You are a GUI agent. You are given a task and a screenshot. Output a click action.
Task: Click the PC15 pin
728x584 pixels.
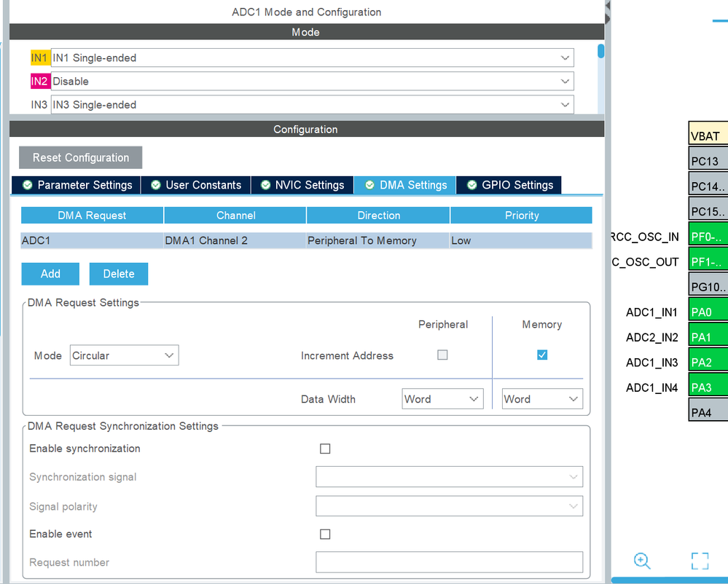708,209
